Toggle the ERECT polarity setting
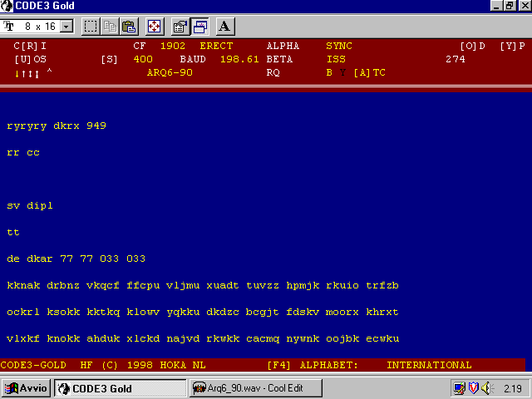532x399 pixels. tap(216, 46)
